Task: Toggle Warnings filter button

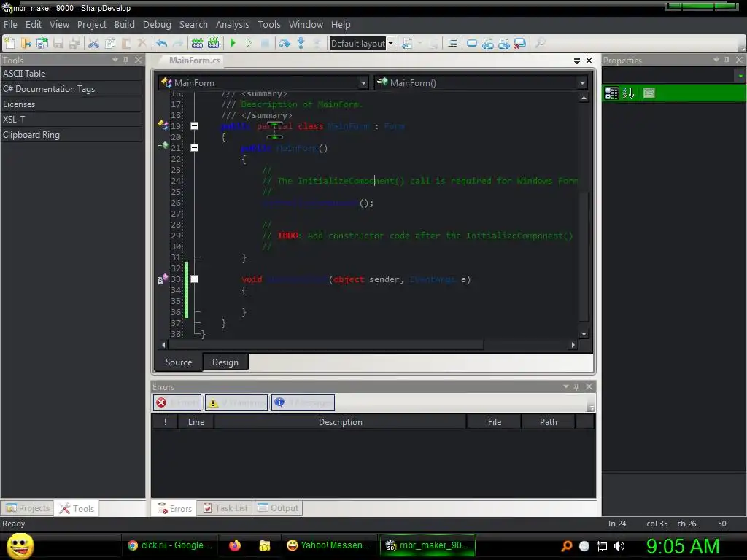Action: click(x=237, y=402)
